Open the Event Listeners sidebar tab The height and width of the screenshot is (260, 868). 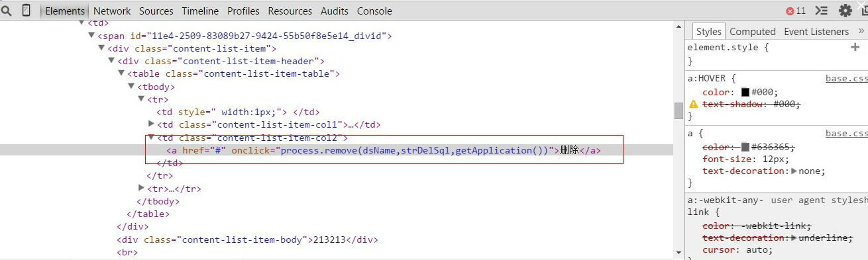[816, 31]
